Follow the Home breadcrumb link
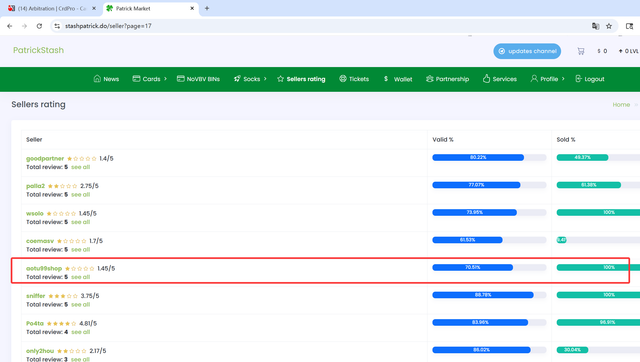Image resolution: width=640 pixels, height=362 pixels. click(x=621, y=104)
